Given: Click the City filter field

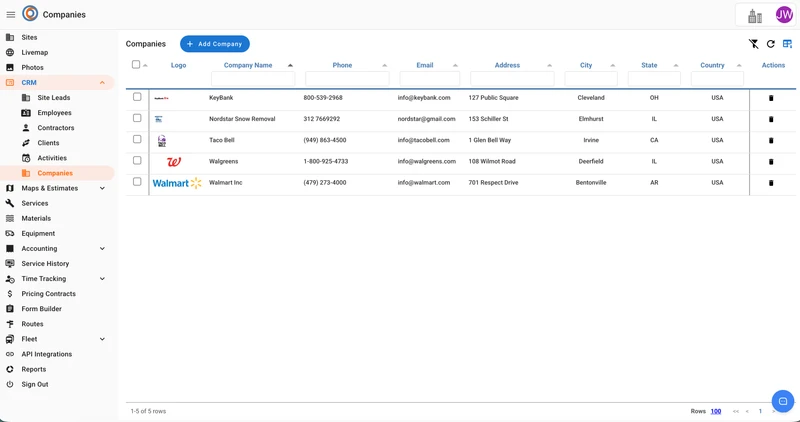Looking at the screenshot, I should point(591,79).
